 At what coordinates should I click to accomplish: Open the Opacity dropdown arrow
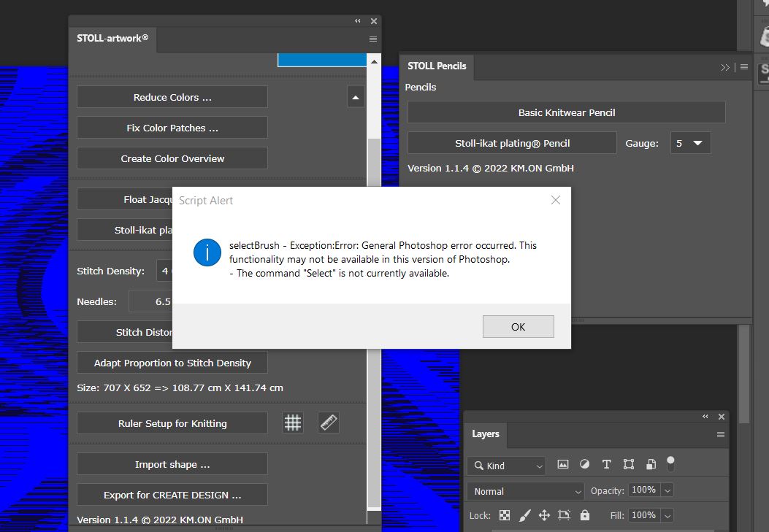pos(668,490)
